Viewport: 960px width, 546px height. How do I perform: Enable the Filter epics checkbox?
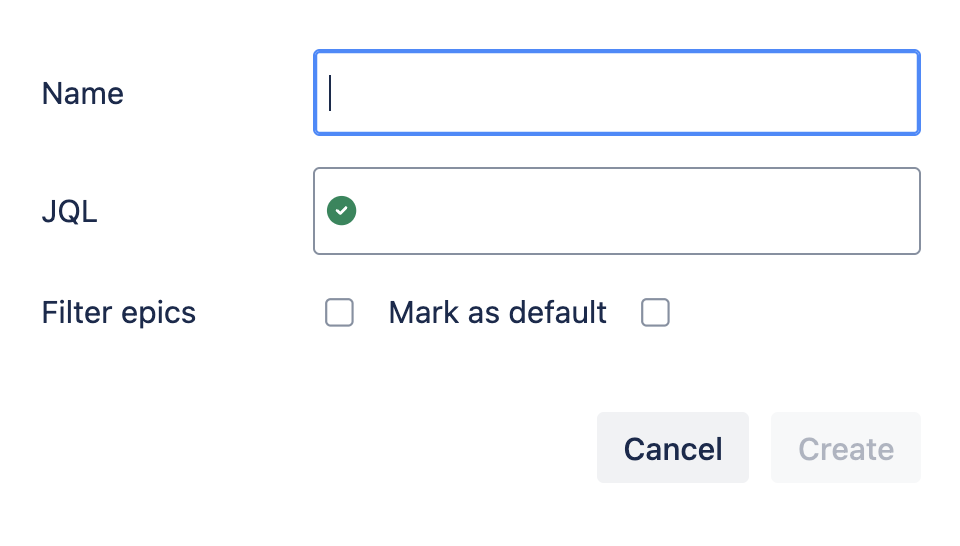tap(339, 313)
